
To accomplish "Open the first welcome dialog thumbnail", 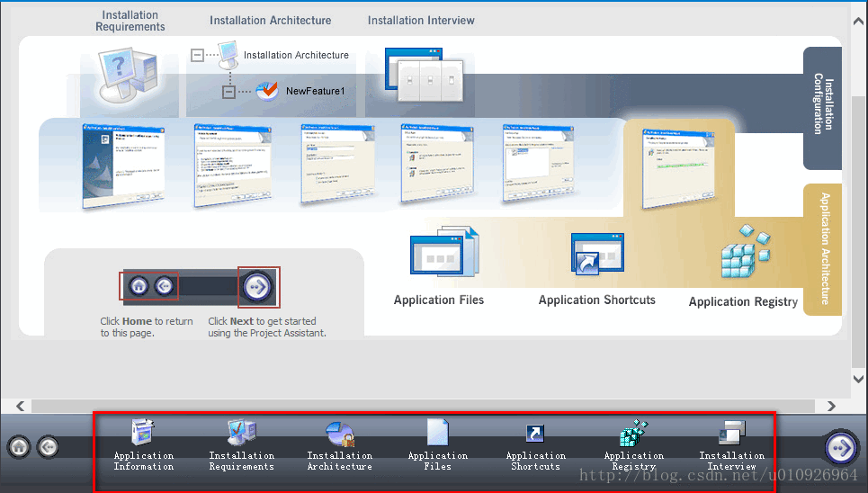I will [x=123, y=166].
